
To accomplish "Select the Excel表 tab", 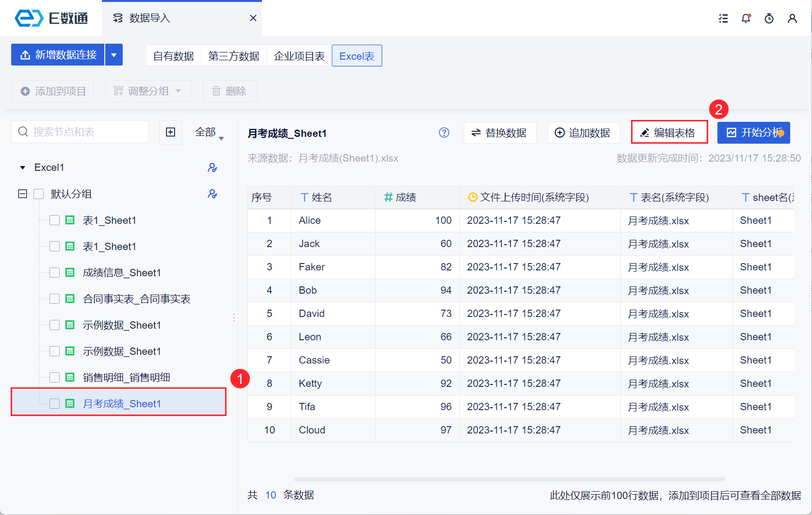I will point(357,56).
